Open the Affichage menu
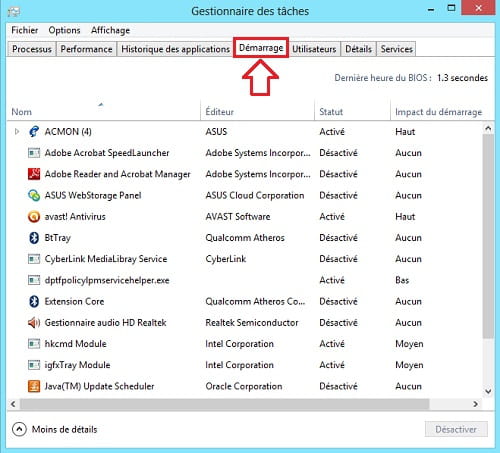Screen dimensions: 500x453 (x=110, y=30)
